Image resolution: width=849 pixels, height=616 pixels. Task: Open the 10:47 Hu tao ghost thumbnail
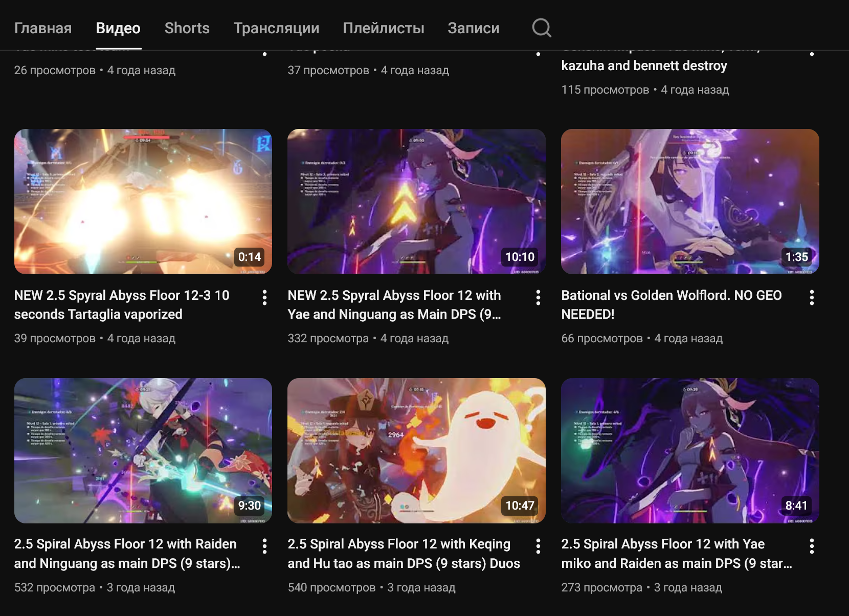click(416, 451)
